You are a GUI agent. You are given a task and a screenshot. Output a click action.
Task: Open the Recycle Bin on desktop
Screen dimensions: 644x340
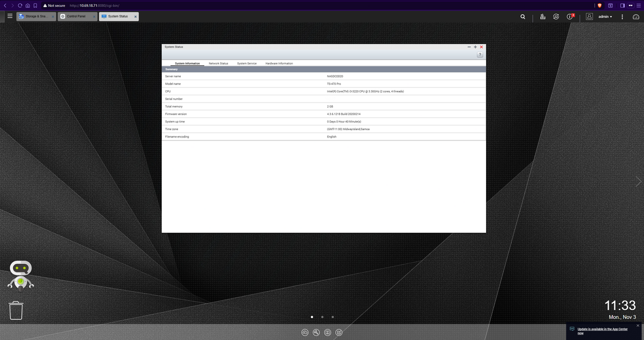tap(16, 310)
